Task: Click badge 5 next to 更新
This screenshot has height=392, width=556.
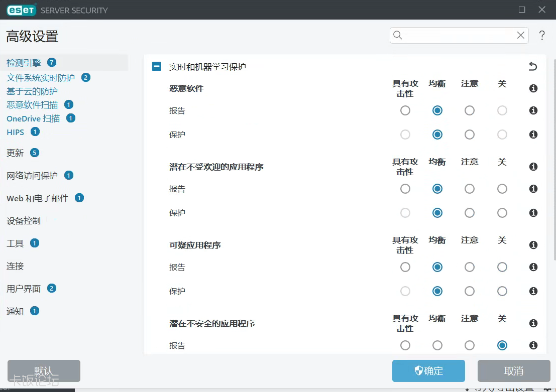Action: pyautogui.click(x=34, y=153)
